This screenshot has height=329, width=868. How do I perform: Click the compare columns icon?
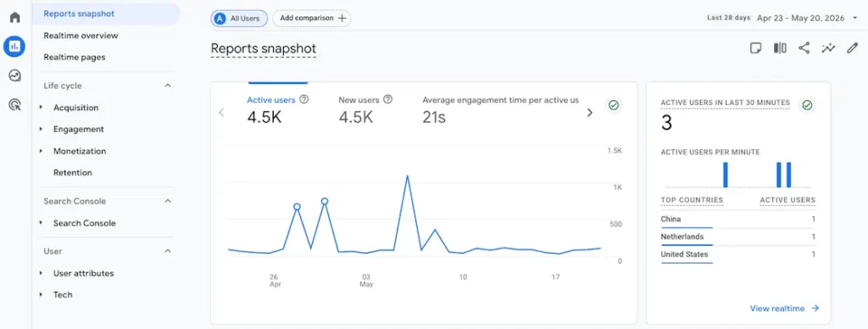click(x=780, y=48)
